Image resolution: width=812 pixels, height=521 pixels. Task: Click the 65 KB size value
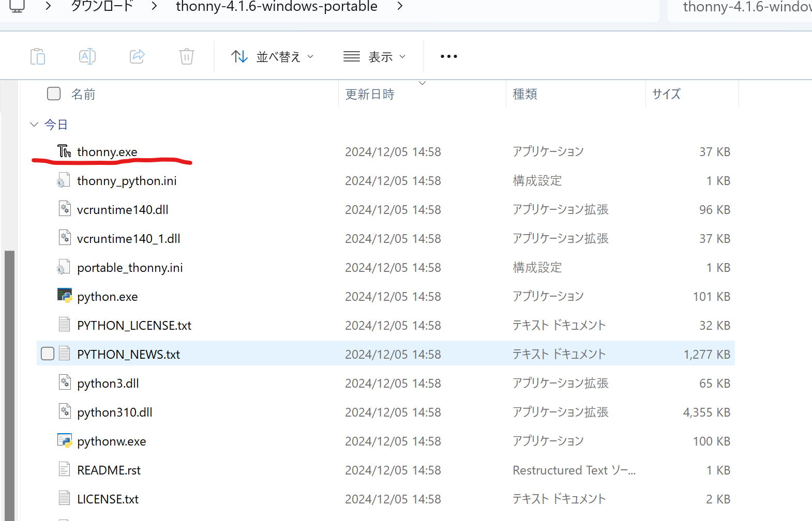pos(715,383)
